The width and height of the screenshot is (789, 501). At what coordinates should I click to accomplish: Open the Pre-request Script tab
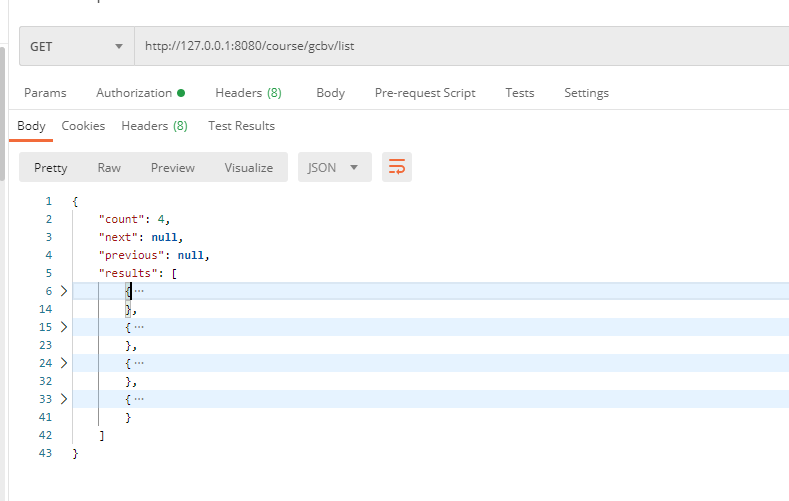point(425,93)
